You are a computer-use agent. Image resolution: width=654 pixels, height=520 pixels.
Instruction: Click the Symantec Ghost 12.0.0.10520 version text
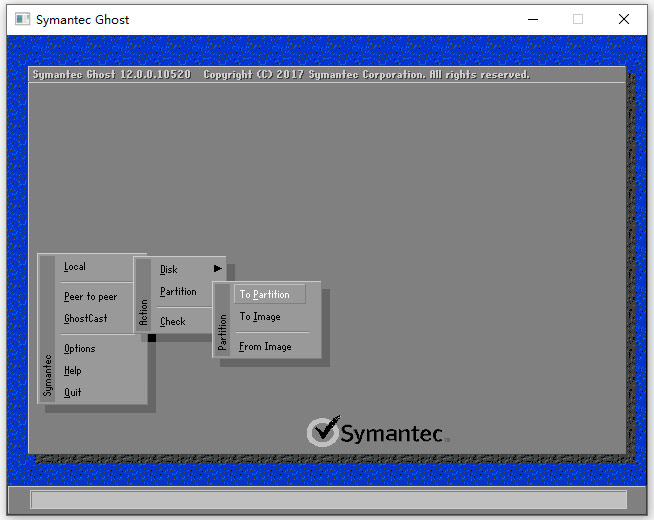(112, 75)
